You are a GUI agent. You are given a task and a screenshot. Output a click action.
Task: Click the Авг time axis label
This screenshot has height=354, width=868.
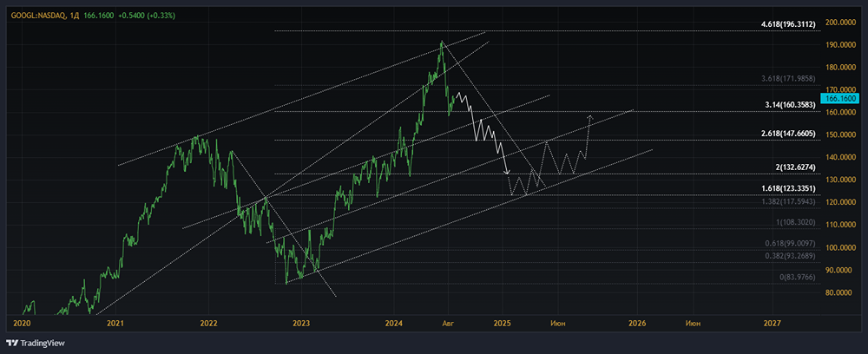[449, 323]
